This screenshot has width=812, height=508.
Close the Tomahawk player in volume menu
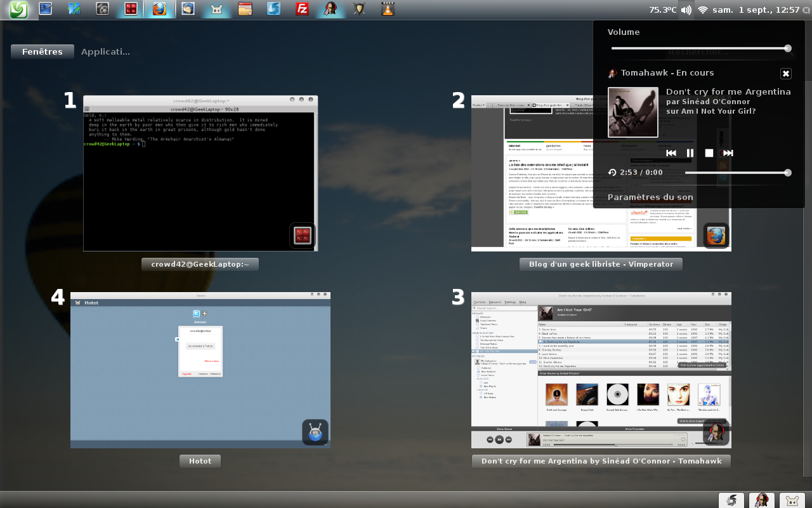(x=786, y=74)
